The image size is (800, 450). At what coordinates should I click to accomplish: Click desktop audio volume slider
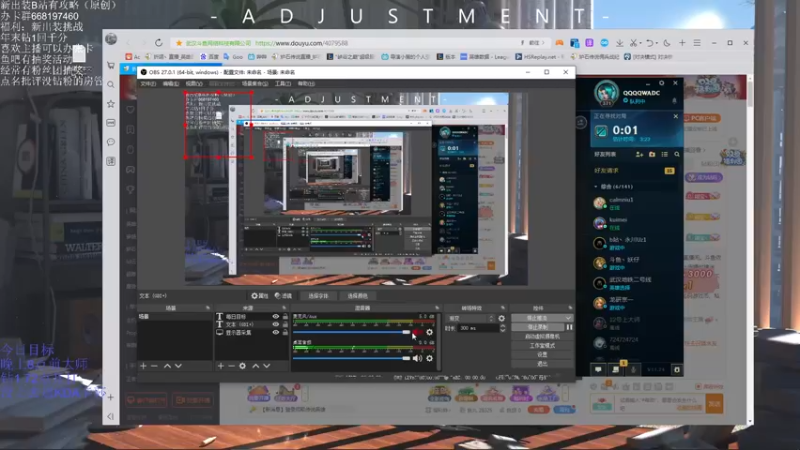tap(352, 358)
